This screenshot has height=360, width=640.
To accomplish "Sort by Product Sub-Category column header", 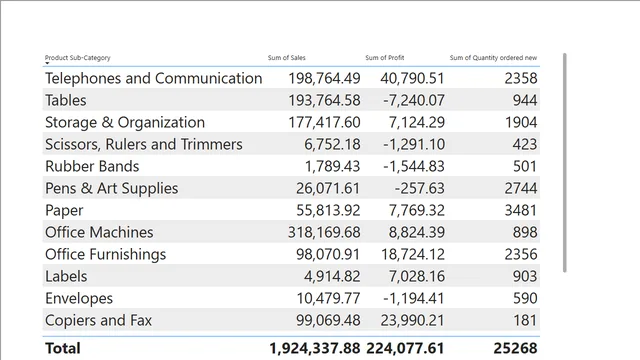I will [x=78, y=58].
